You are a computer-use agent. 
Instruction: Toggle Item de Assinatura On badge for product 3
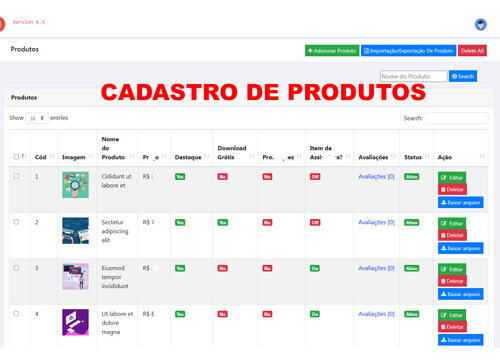click(x=315, y=268)
